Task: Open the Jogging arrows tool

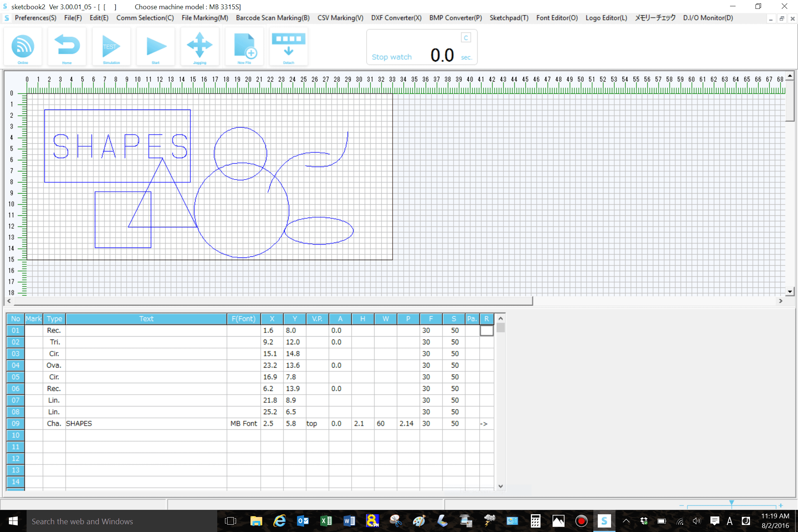Action: pos(200,47)
